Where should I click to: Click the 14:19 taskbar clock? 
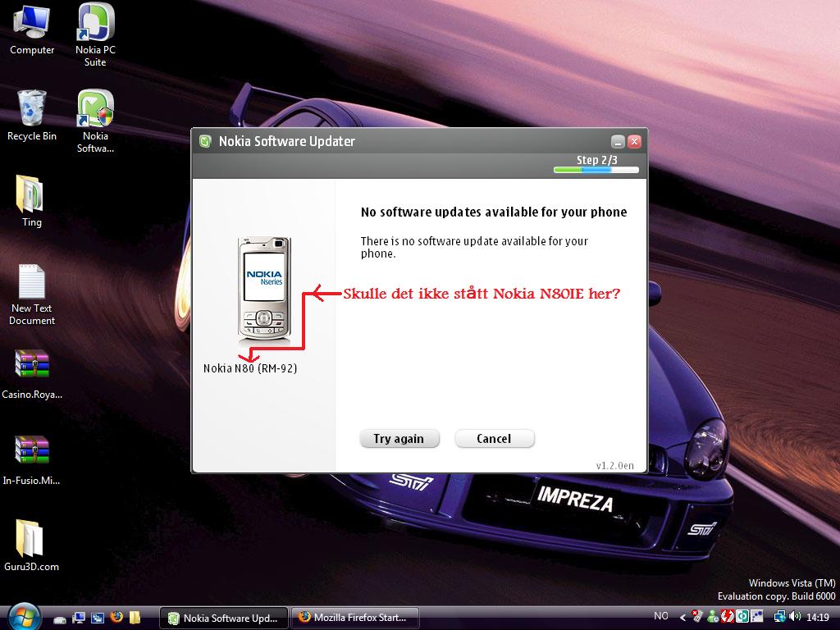[818, 617]
